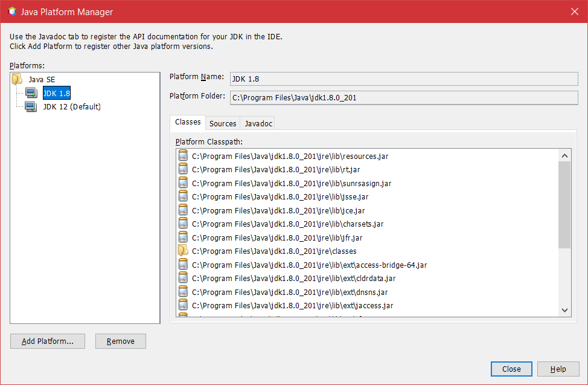Switch to the Classes tab
Image resolution: width=588 pixels, height=385 pixels.
pyautogui.click(x=188, y=122)
